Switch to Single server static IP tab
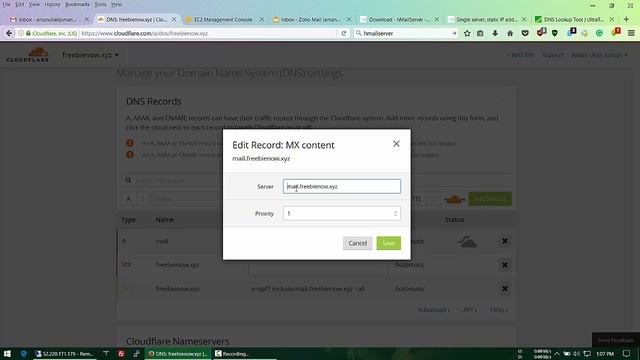This screenshot has width=640, height=360. pyautogui.click(x=486, y=19)
